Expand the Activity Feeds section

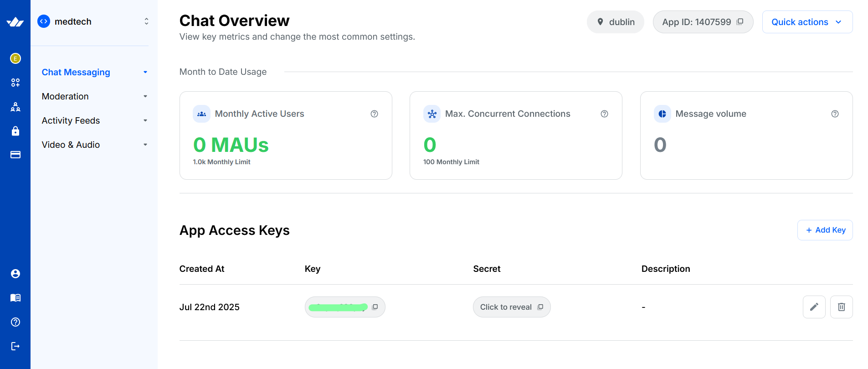(x=94, y=120)
